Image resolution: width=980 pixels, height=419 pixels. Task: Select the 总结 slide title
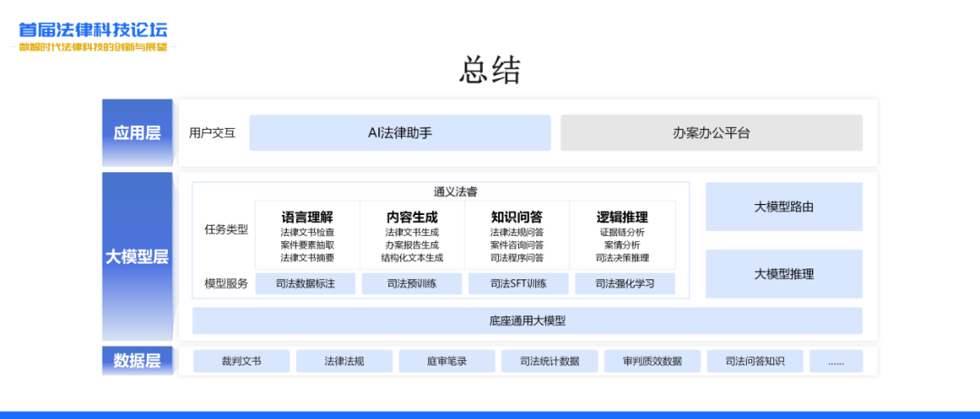click(x=490, y=70)
